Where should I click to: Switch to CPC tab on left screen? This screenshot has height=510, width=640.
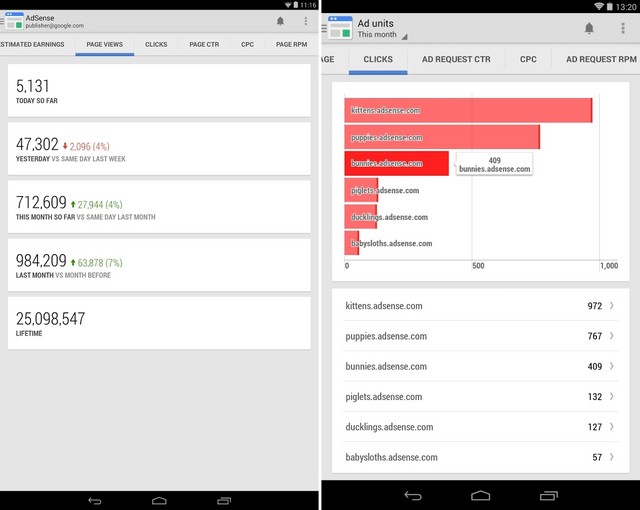(x=247, y=44)
